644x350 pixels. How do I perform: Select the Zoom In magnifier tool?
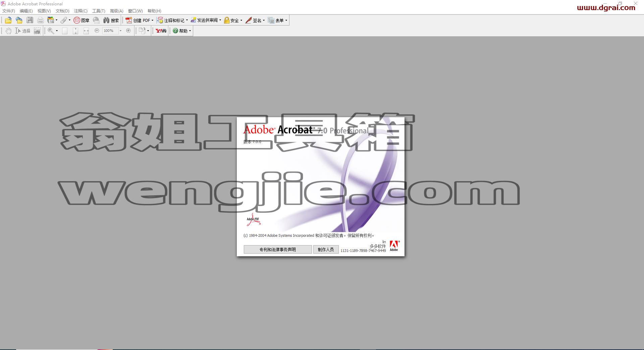51,31
